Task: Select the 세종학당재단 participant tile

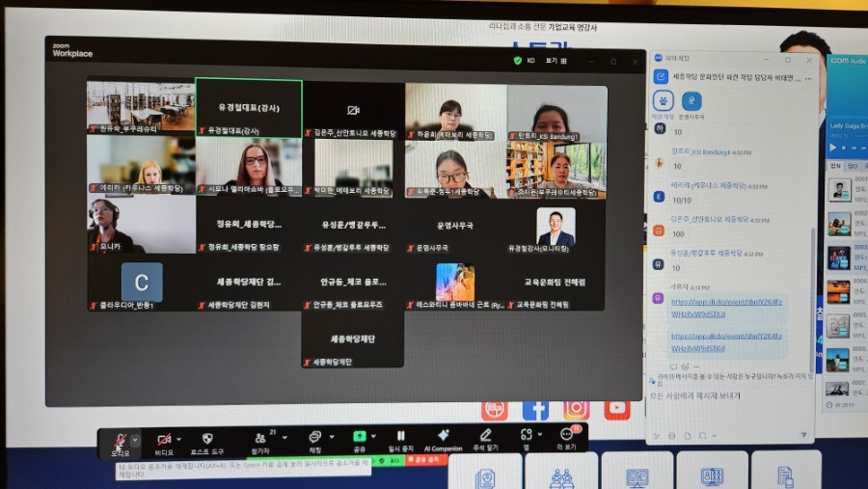Action: pyautogui.click(x=353, y=339)
